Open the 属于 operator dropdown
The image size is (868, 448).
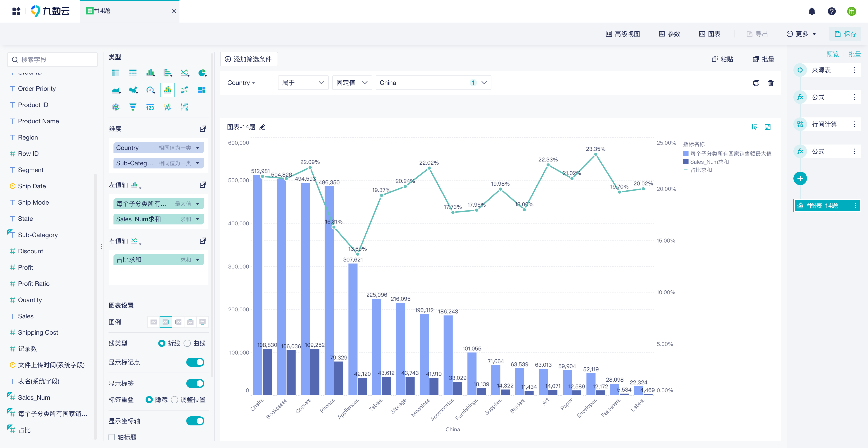point(303,83)
